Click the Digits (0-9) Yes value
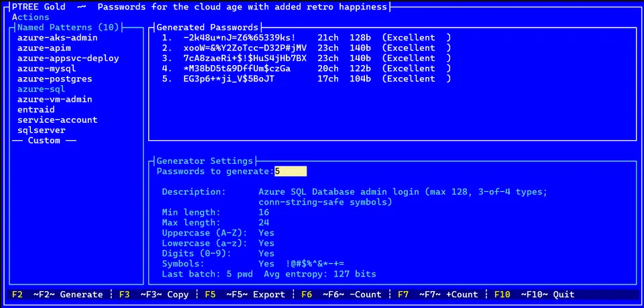 (x=266, y=254)
